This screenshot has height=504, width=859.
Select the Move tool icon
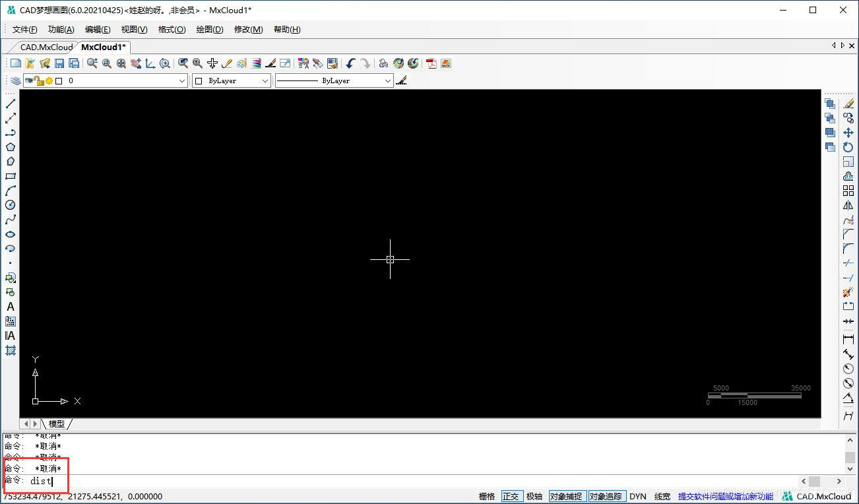pyautogui.click(x=848, y=133)
